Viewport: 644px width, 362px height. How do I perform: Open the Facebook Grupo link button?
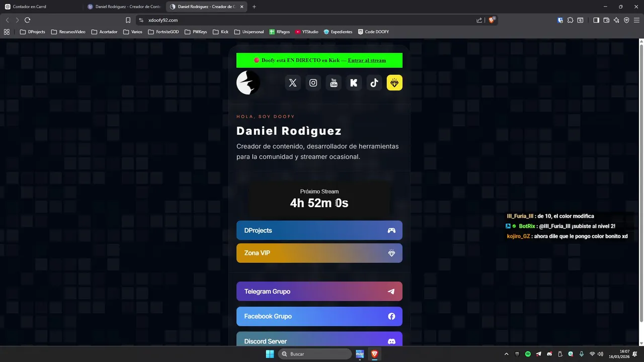point(319,316)
